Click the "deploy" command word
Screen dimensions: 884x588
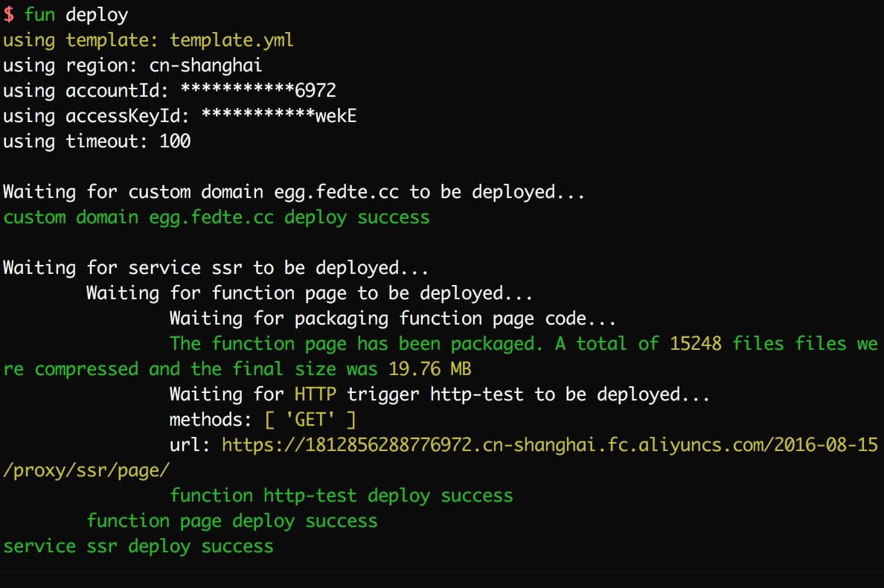pos(97,15)
